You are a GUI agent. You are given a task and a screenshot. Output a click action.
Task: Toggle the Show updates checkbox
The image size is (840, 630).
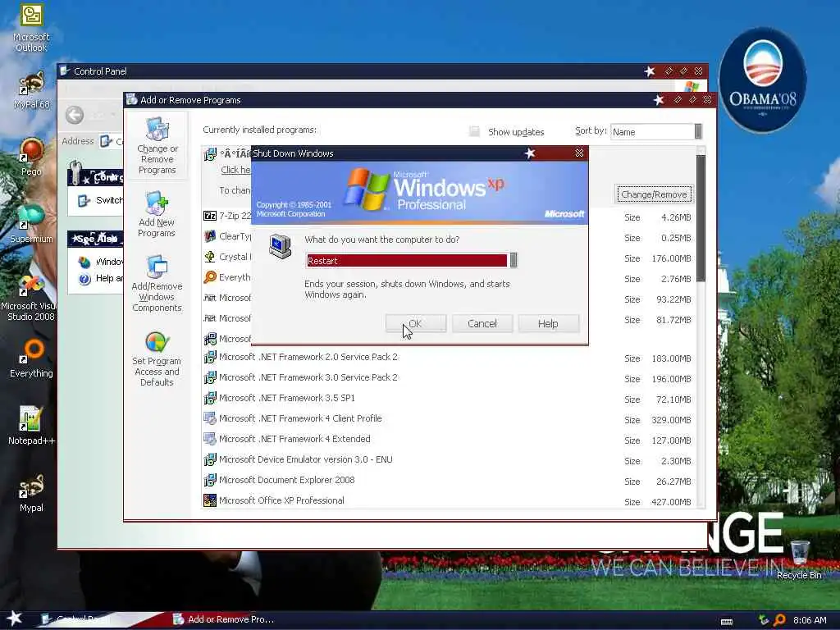tap(474, 132)
